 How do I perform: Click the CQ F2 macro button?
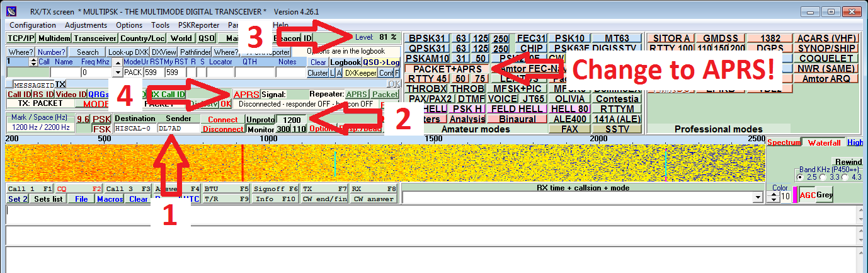79,189
